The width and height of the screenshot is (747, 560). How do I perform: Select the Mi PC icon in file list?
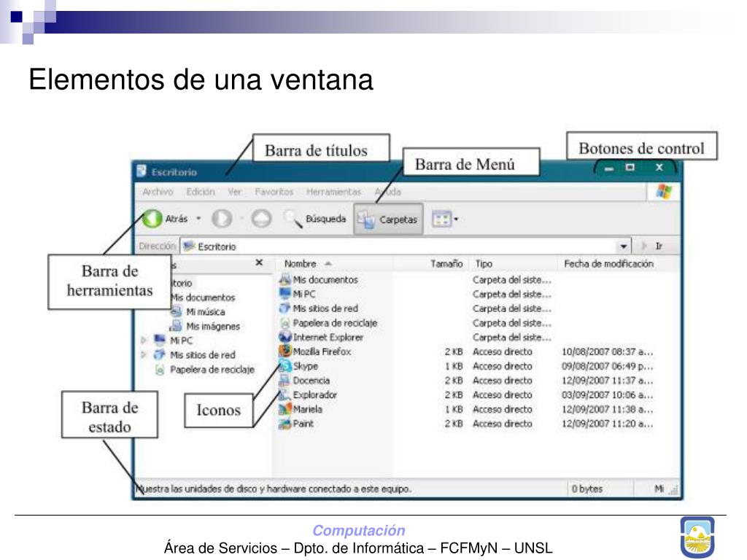pyautogui.click(x=285, y=294)
